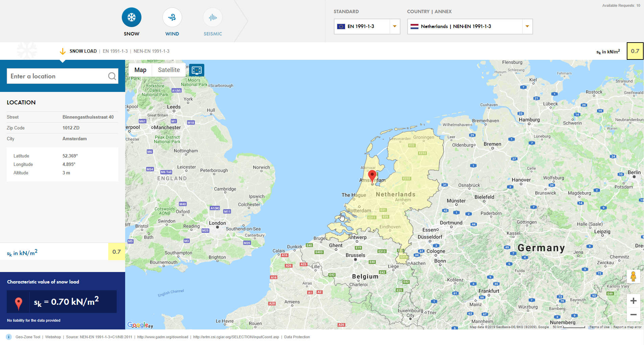The width and height of the screenshot is (644, 345).
Task: Select the SNOW analysis icon
Action: pyautogui.click(x=131, y=17)
